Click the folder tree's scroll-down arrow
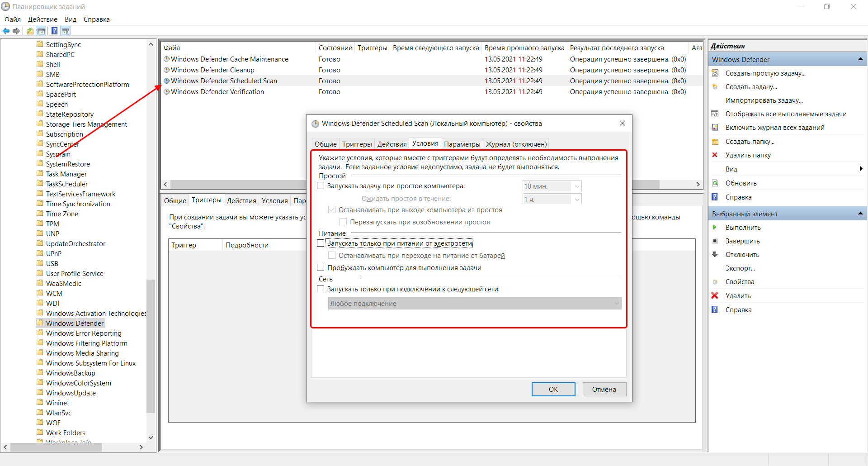 coord(151,437)
